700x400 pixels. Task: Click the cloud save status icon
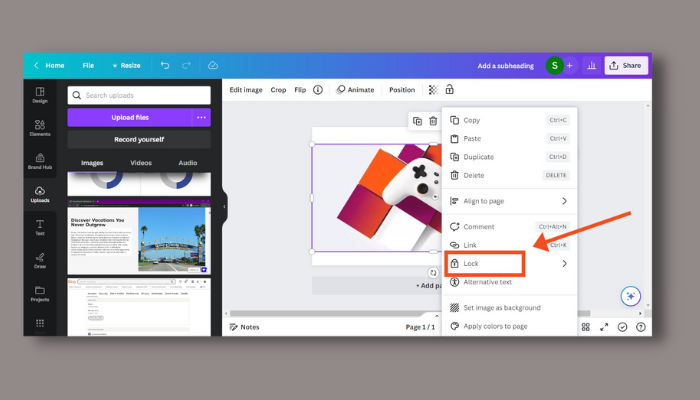[212, 66]
